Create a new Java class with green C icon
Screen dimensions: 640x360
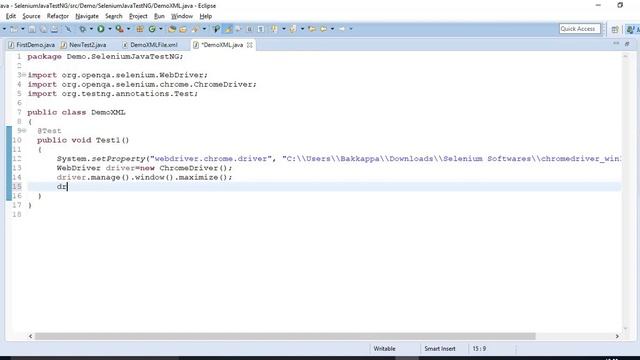[152, 29]
